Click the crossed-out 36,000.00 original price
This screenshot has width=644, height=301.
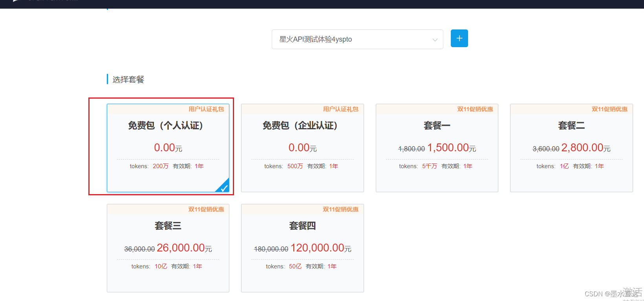[x=139, y=249]
